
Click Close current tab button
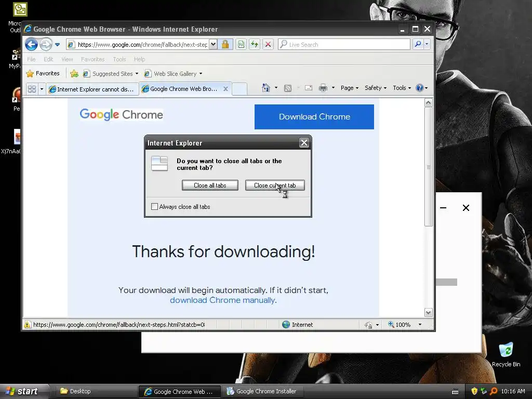point(275,185)
